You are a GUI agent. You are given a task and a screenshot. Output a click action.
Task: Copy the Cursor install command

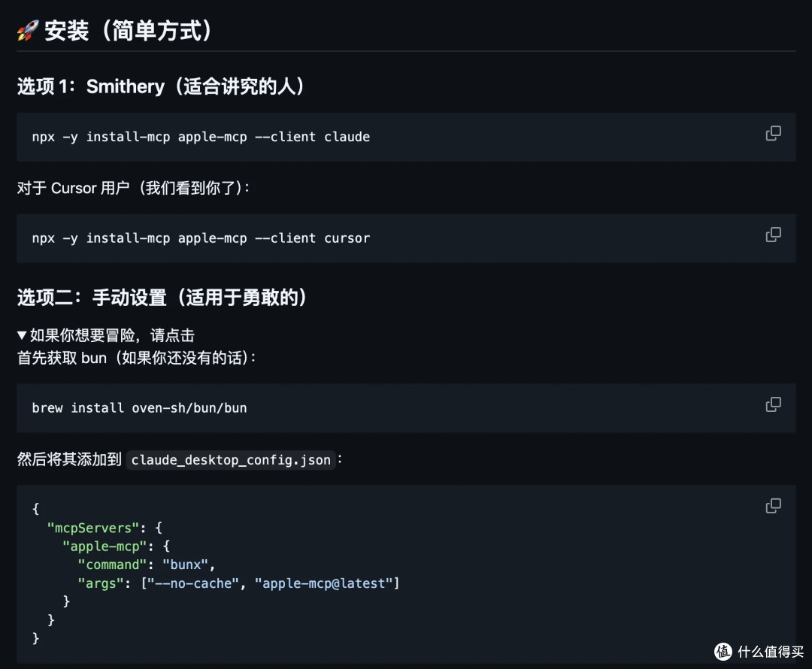[773, 235]
